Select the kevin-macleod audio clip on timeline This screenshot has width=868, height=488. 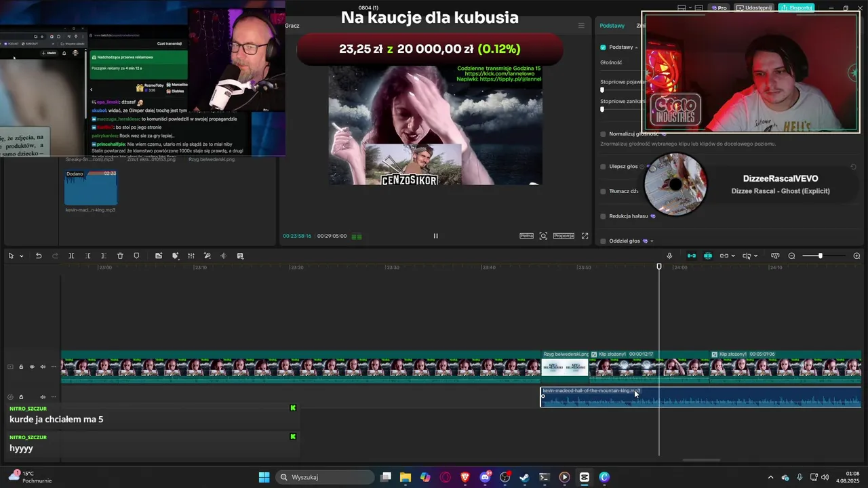[x=701, y=397]
